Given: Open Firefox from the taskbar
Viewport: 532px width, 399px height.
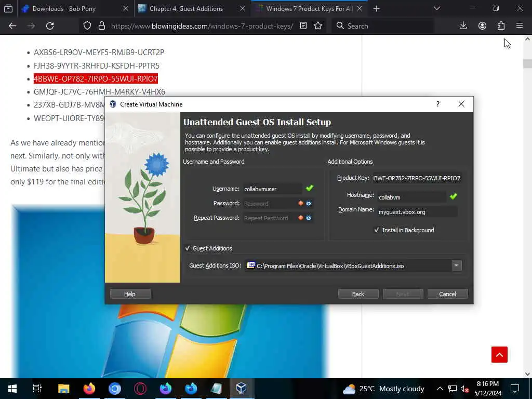Looking at the screenshot, I should [x=89, y=389].
